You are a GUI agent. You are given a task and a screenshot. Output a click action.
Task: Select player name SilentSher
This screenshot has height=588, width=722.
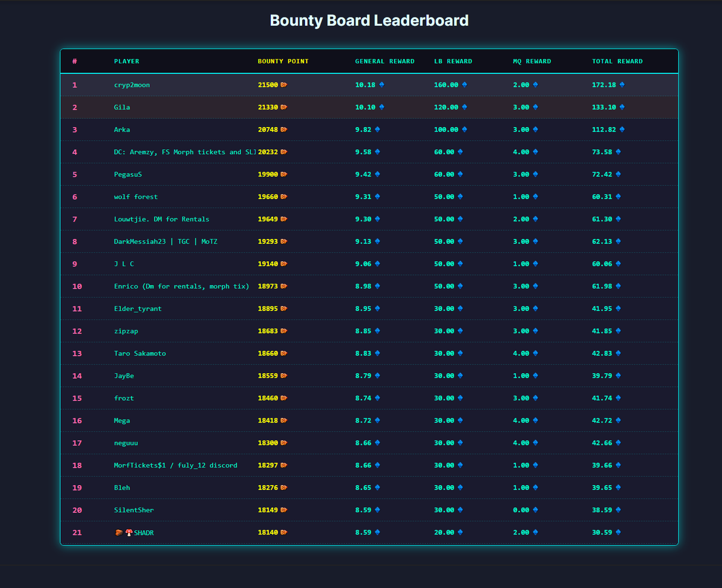[134, 510]
